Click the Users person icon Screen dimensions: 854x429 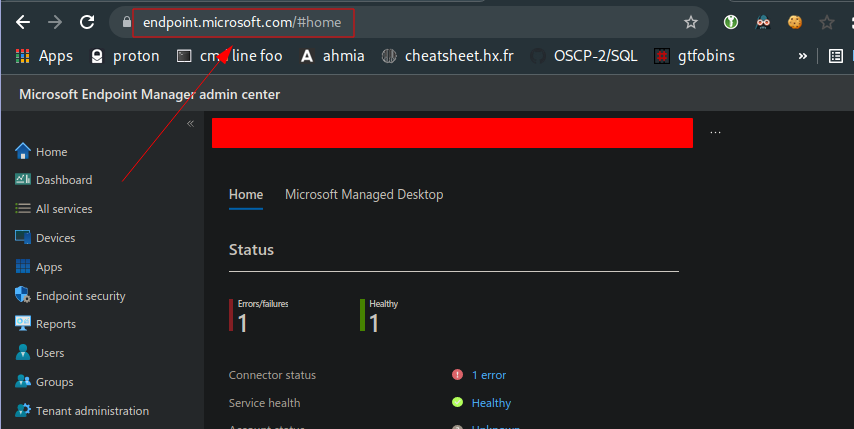coord(23,352)
